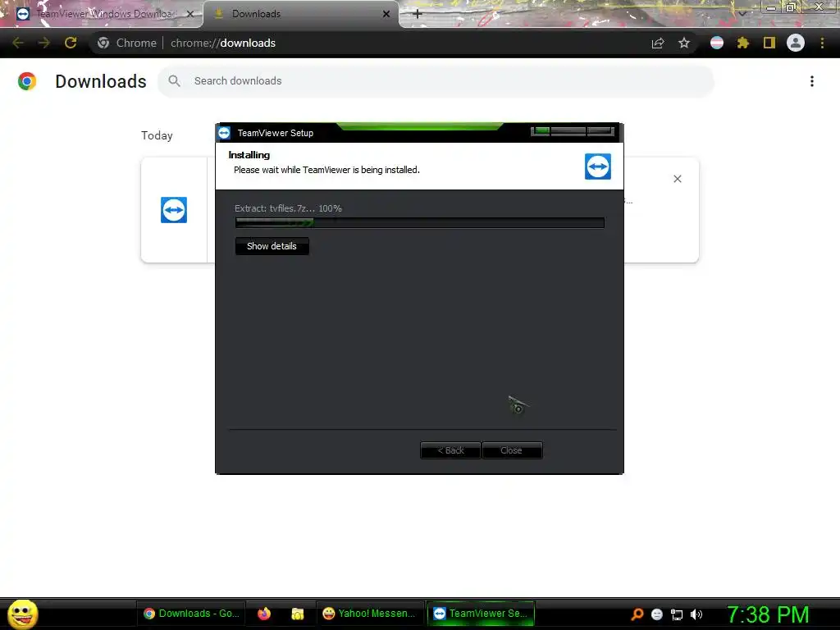The image size is (840, 630).
Task: Bookmark this page with star icon
Action: point(684,43)
